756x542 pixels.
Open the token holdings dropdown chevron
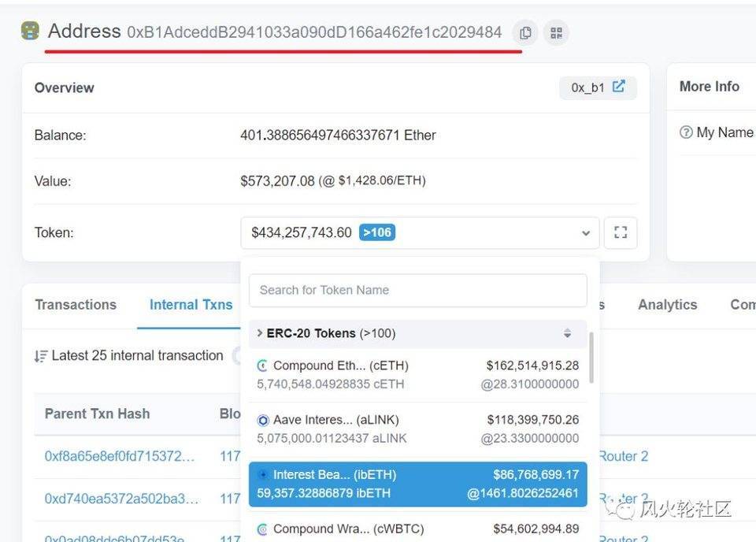[586, 232]
